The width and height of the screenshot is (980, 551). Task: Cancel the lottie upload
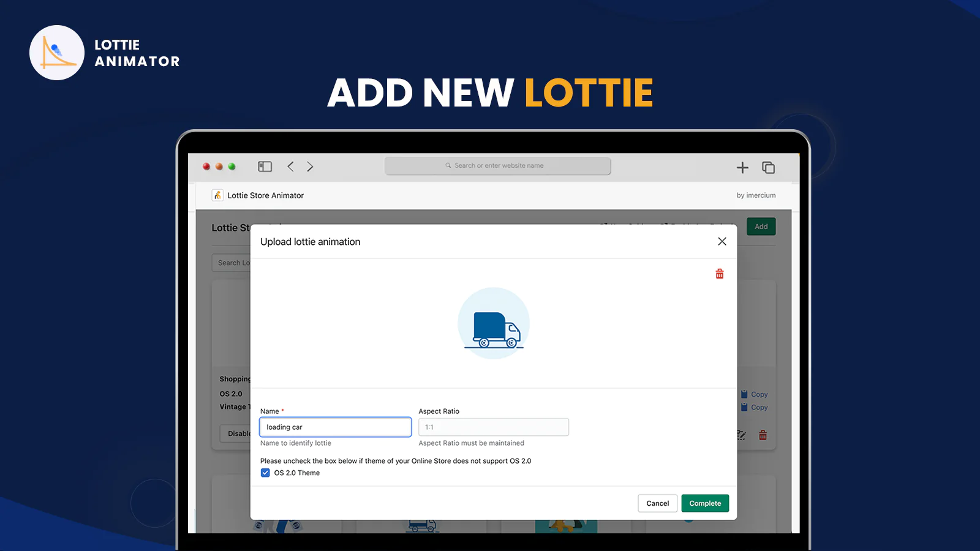pyautogui.click(x=658, y=503)
